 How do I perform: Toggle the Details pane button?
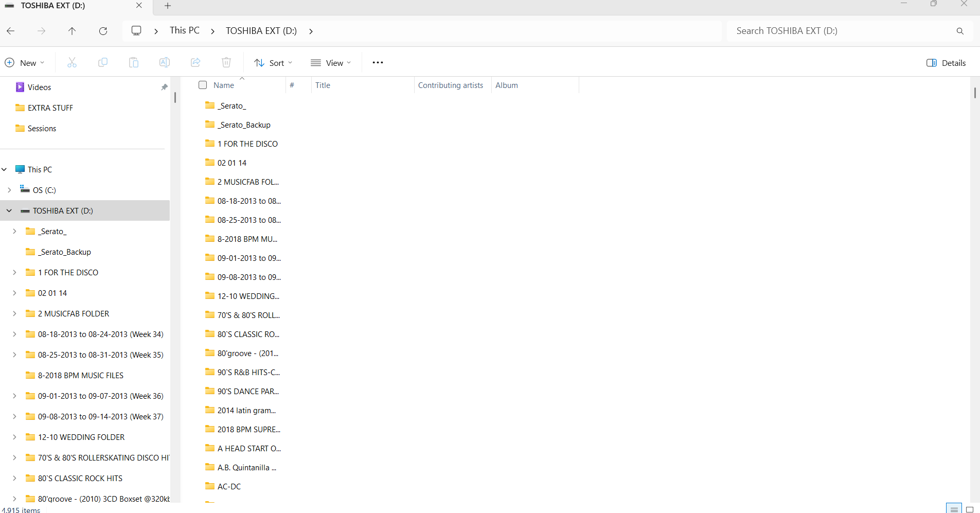946,63
